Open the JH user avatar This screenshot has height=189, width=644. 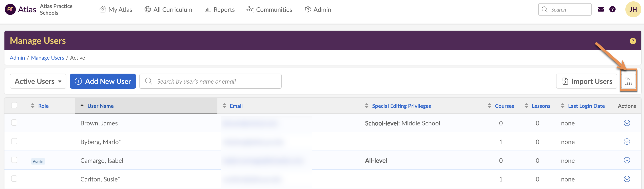coord(633,10)
